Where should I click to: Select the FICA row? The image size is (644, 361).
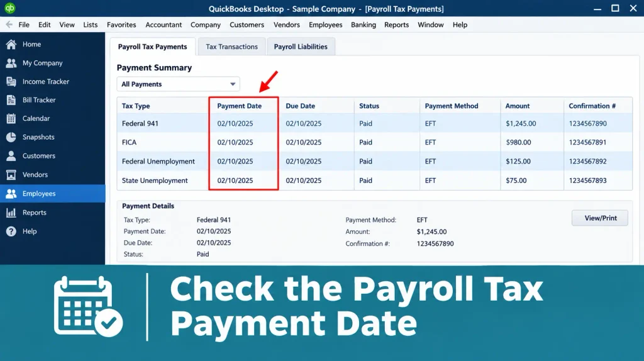[375, 142]
